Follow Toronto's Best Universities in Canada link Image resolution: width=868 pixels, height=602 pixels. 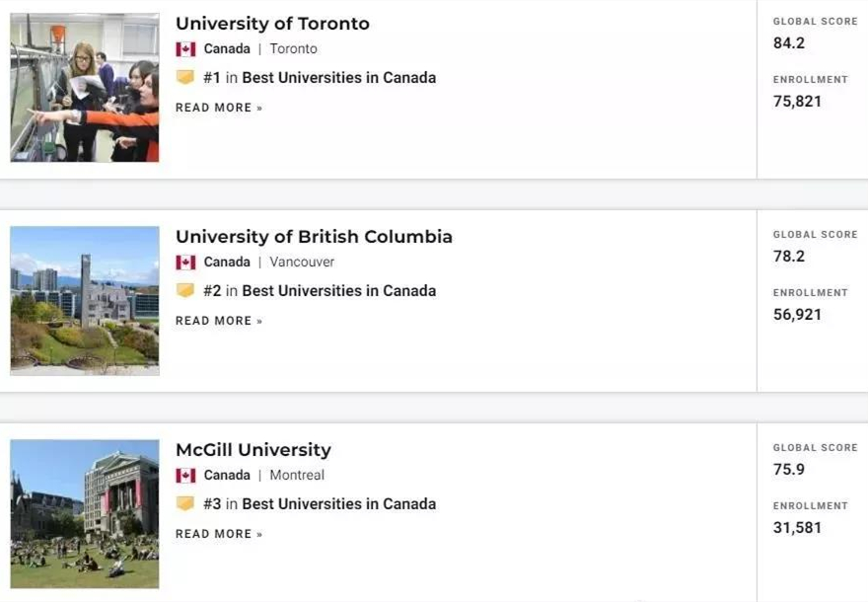pyautogui.click(x=338, y=78)
